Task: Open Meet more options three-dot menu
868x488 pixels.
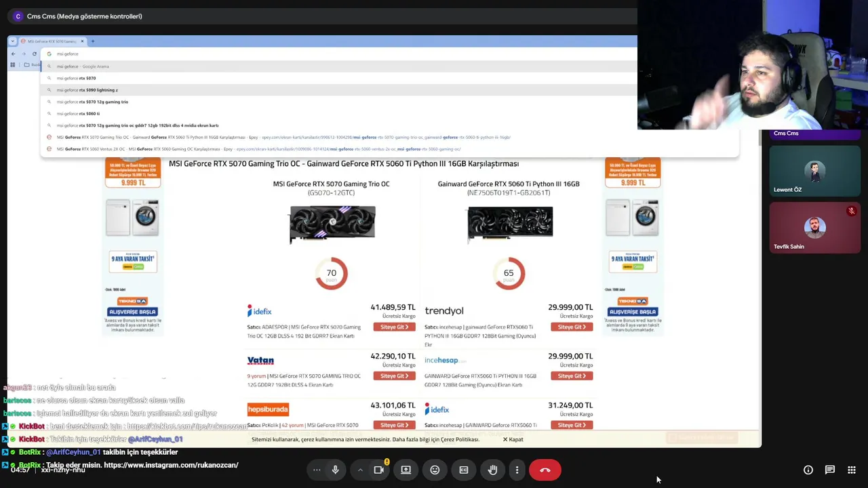Action: (x=517, y=470)
